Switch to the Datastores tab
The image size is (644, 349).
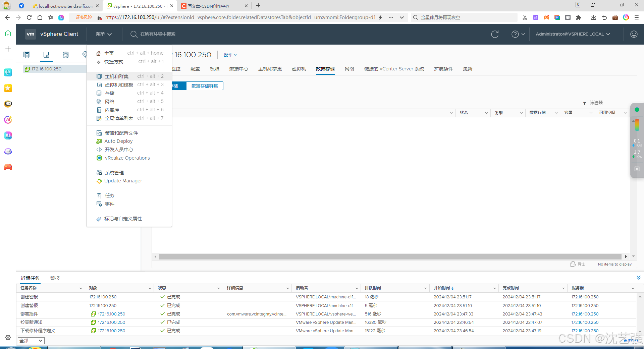click(x=325, y=69)
